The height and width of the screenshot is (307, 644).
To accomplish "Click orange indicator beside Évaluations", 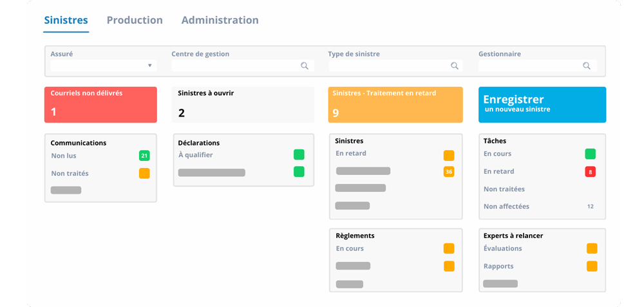I will 592,248.
